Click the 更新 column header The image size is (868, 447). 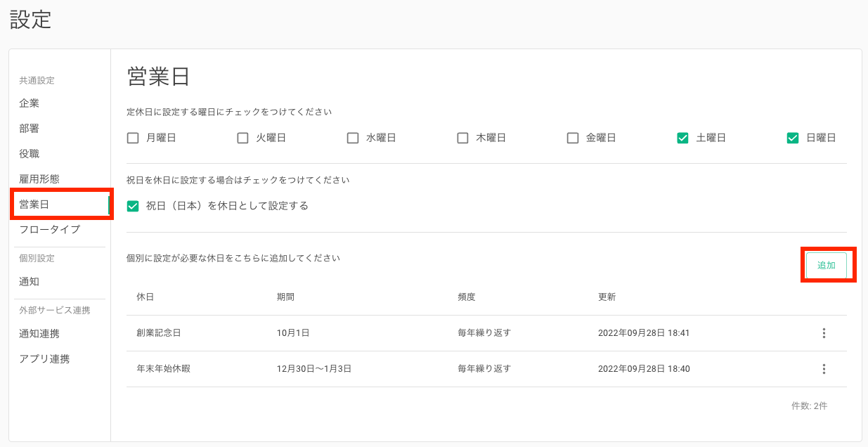pyautogui.click(x=607, y=297)
